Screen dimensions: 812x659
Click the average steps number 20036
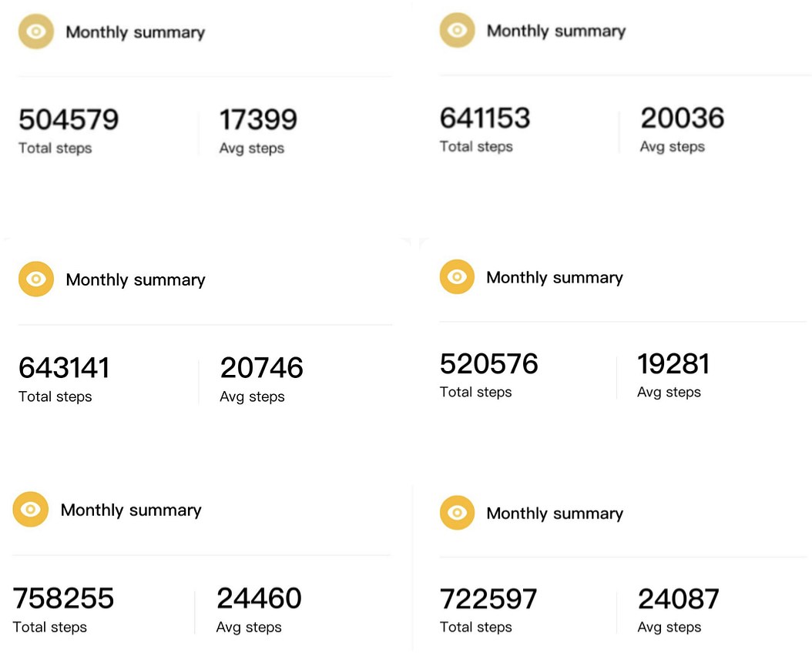(x=683, y=118)
